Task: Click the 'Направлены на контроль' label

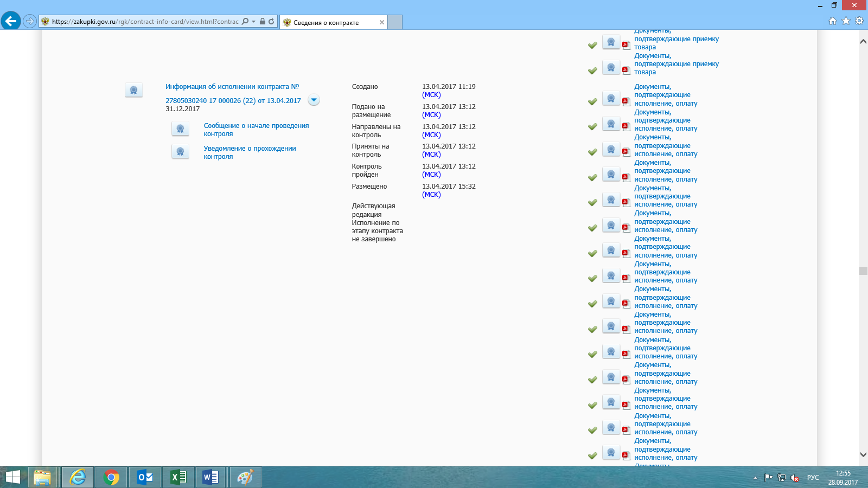Action: click(x=376, y=131)
